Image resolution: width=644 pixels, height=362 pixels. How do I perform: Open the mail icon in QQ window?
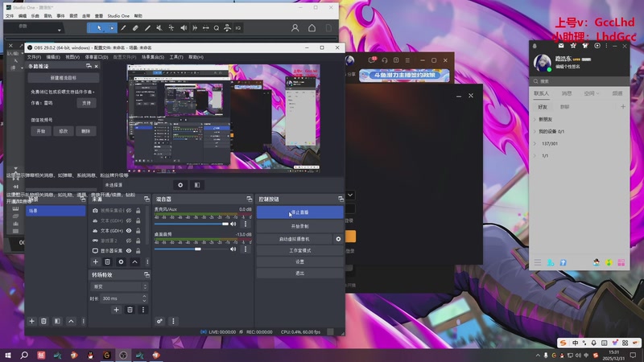561,46
